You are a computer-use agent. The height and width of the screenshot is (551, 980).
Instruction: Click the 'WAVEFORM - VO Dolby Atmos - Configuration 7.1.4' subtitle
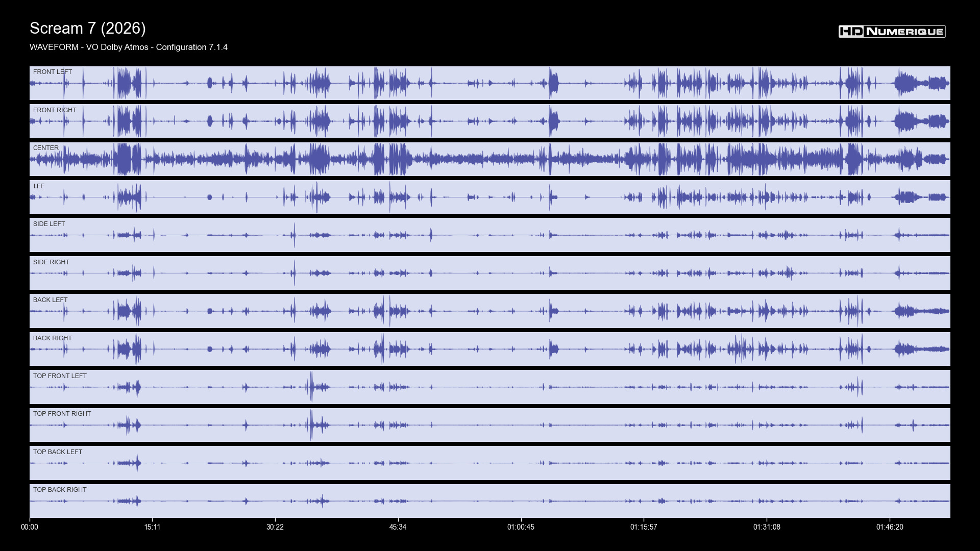pos(129,47)
